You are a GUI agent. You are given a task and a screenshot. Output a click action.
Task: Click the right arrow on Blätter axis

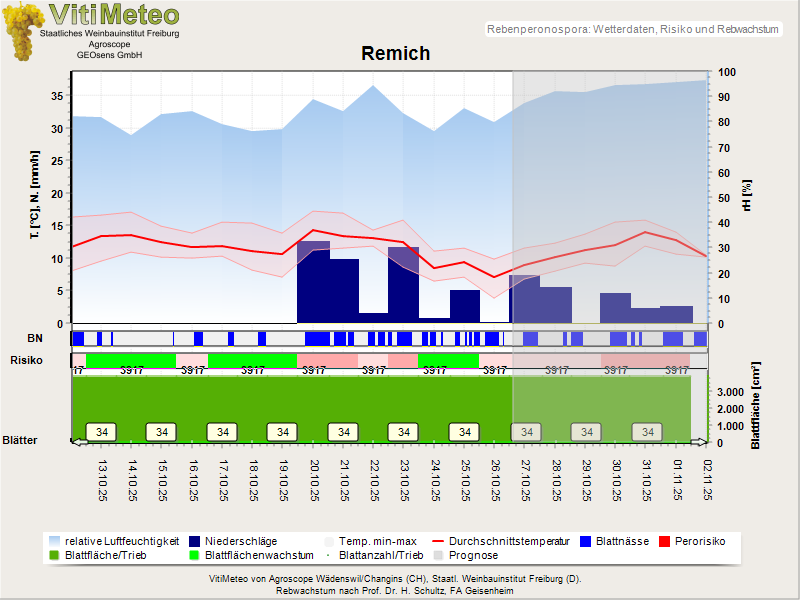703,441
